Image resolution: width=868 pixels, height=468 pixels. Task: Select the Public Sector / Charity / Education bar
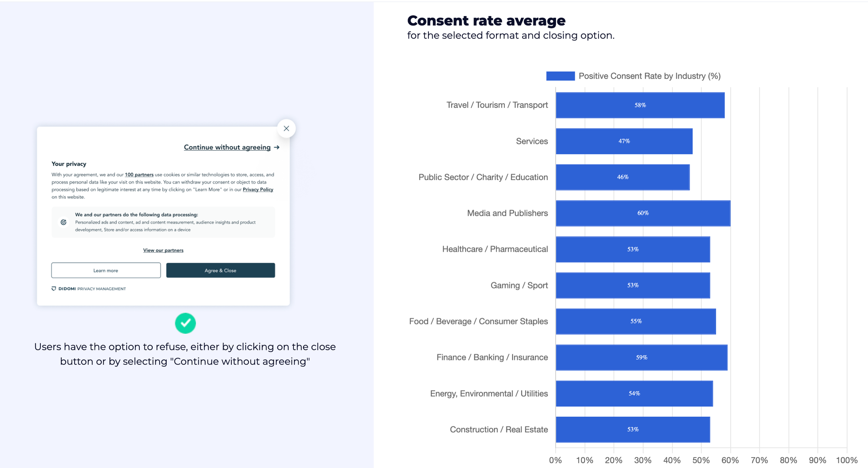[623, 177]
